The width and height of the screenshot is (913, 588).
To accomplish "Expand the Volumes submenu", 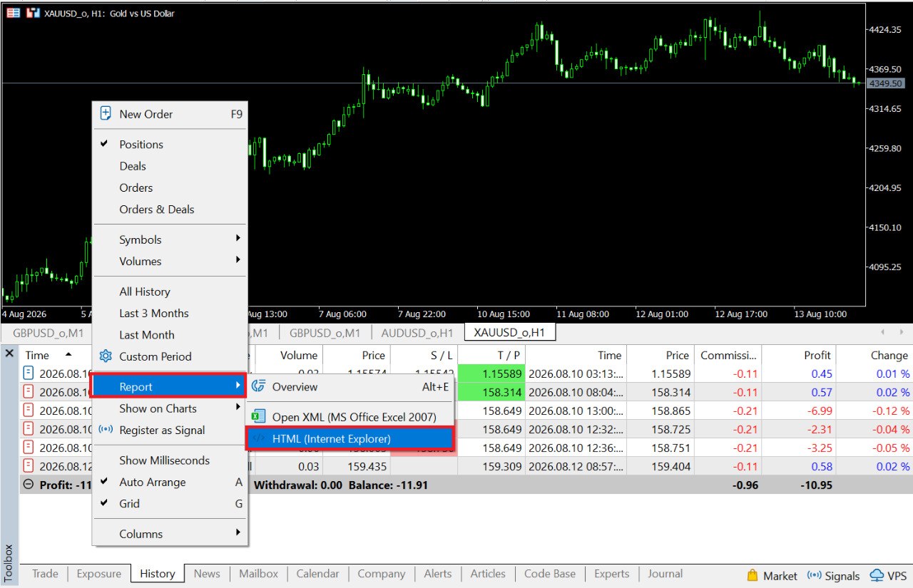I will 170,261.
